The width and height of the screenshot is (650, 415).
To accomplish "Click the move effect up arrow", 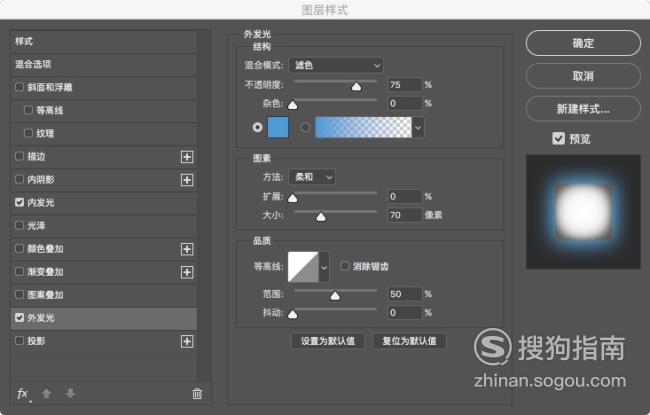I will click(x=46, y=393).
